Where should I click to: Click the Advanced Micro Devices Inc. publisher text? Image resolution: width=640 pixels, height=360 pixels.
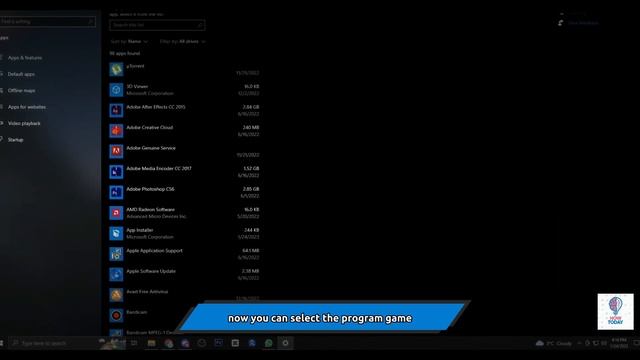[x=156, y=216]
